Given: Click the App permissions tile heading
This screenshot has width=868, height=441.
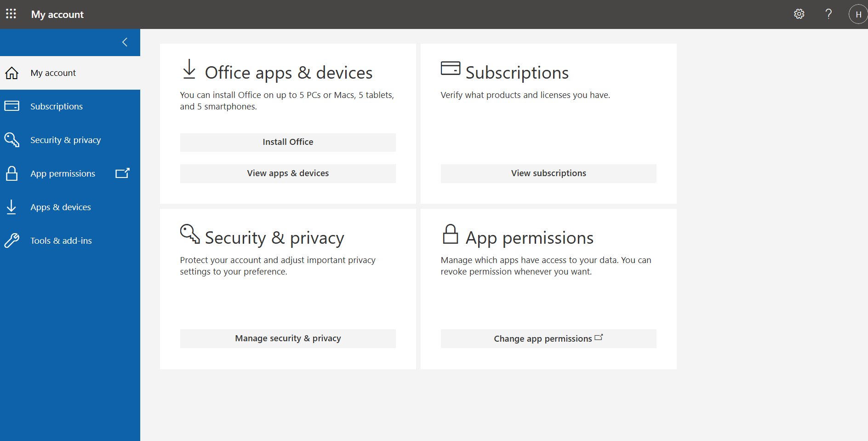Looking at the screenshot, I should point(530,238).
